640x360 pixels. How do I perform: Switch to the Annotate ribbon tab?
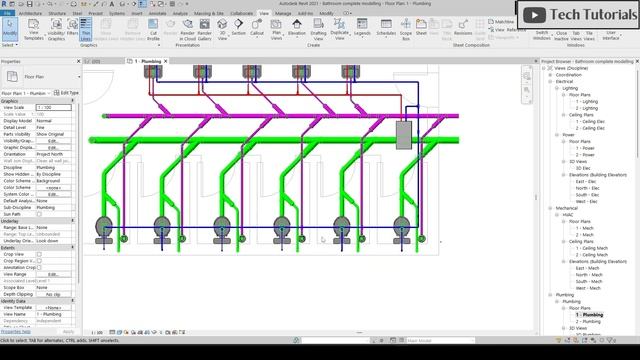pos(157,13)
